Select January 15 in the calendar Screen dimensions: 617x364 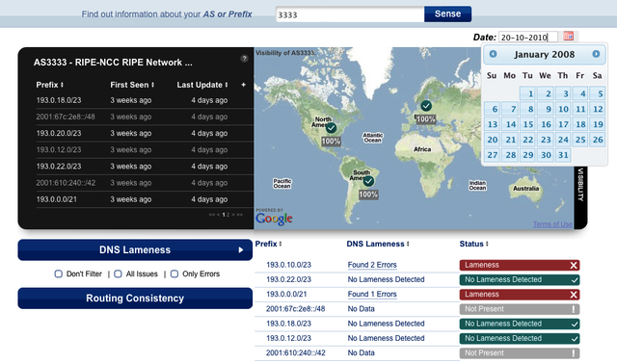527,124
